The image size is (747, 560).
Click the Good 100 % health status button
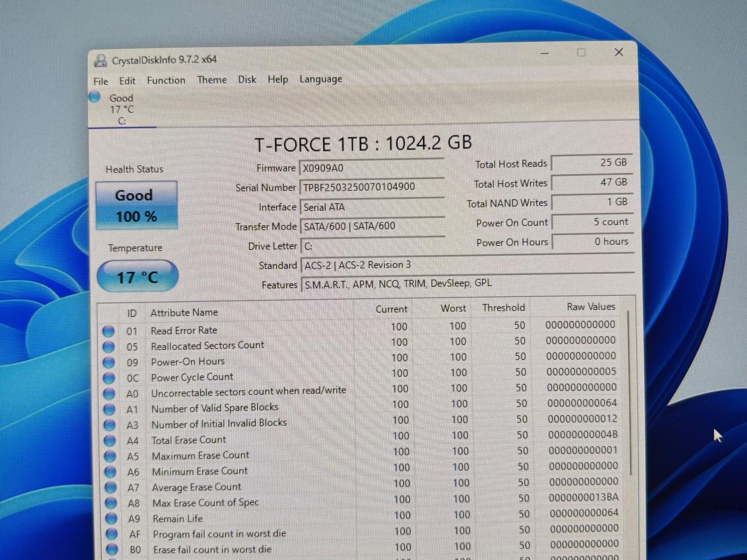136,206
